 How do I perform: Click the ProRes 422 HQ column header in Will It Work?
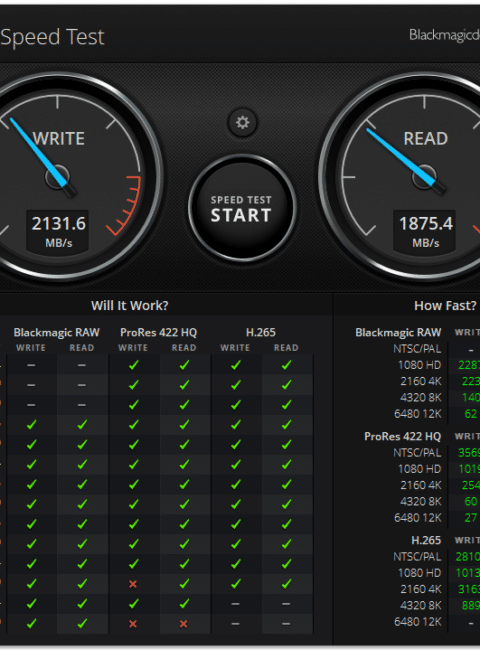click(x=158, y=332)
